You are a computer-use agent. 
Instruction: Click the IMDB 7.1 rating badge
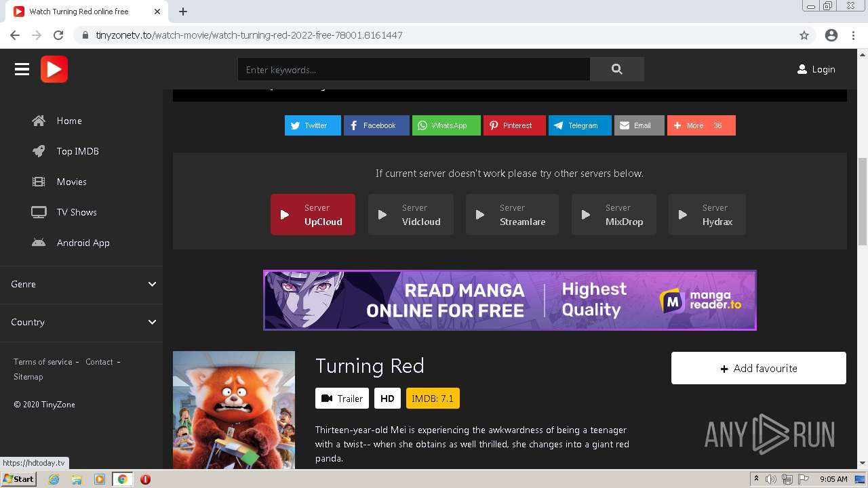click(x=433, y=399)
